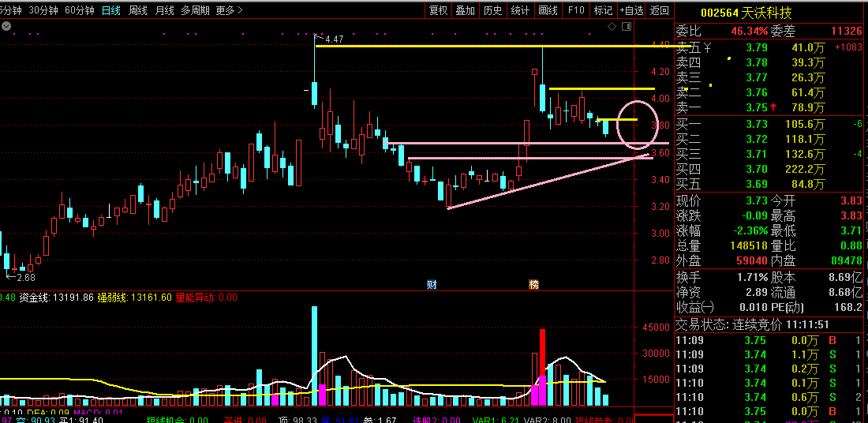Open the F10 company info
Viewport: 868px width, 423px height.
(x=576, y=10)
